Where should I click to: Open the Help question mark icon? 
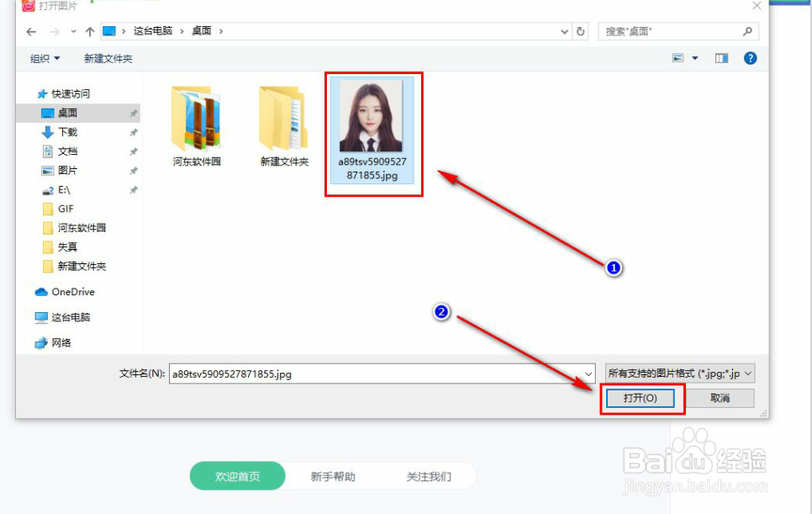(750, 58)
